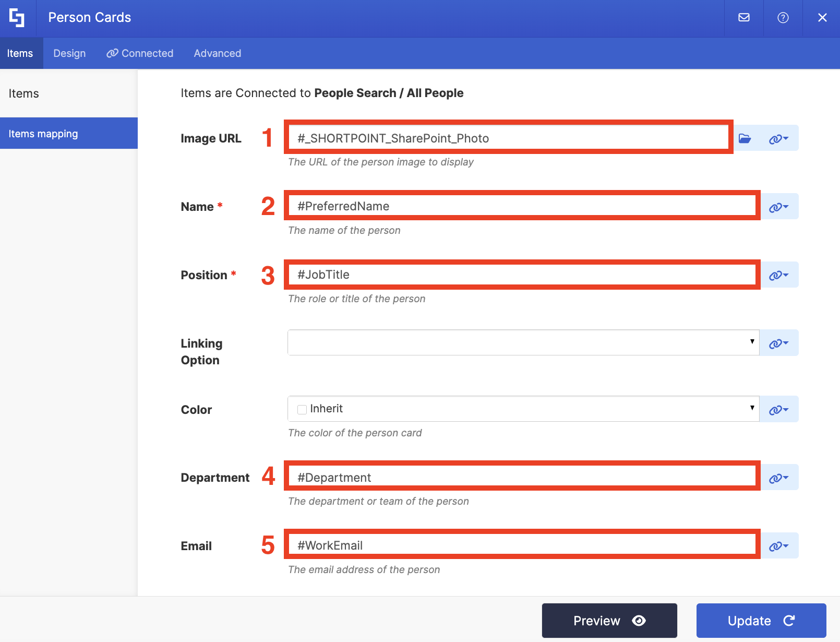840x642 pixels.
Task: Click the Preview button
Action: (x=609, y=621)
